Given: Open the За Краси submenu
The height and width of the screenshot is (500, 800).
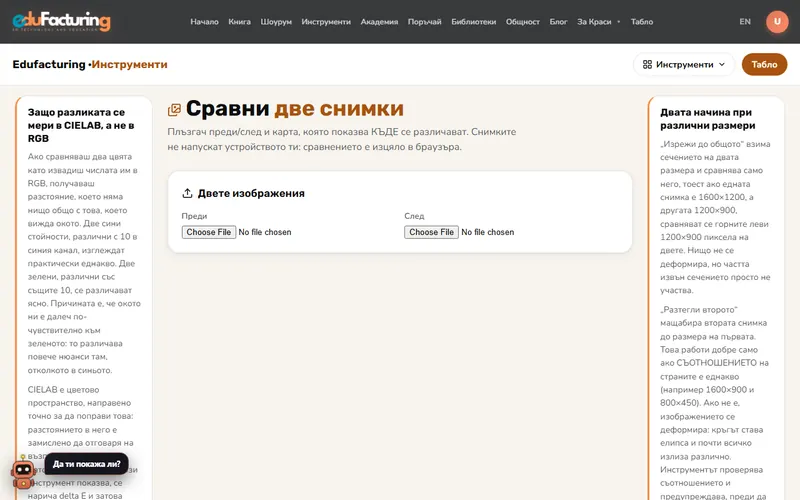Looking at the screenshot, I should tap(598, 21).
